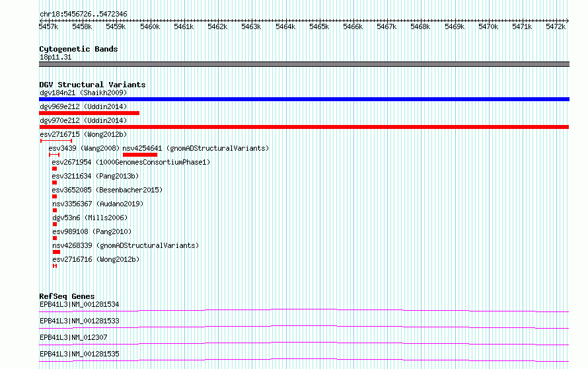Select the blue dgv184n21 variant bar
This screenshot has height=369, width=588.
pos(304,99)
